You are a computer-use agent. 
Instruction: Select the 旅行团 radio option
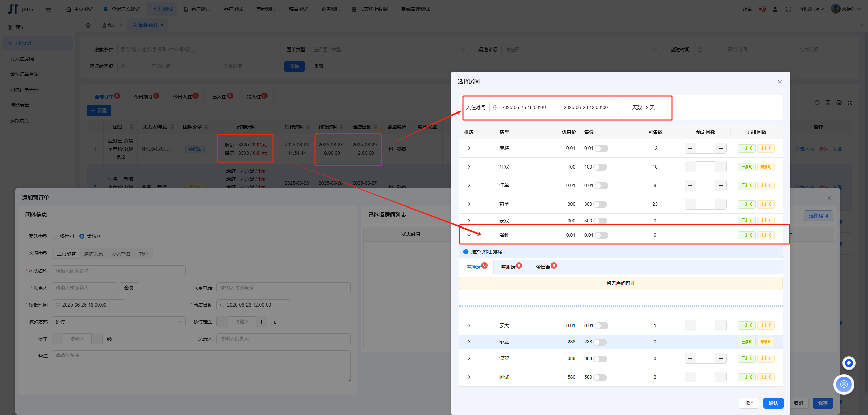click(x=55, y=236)
